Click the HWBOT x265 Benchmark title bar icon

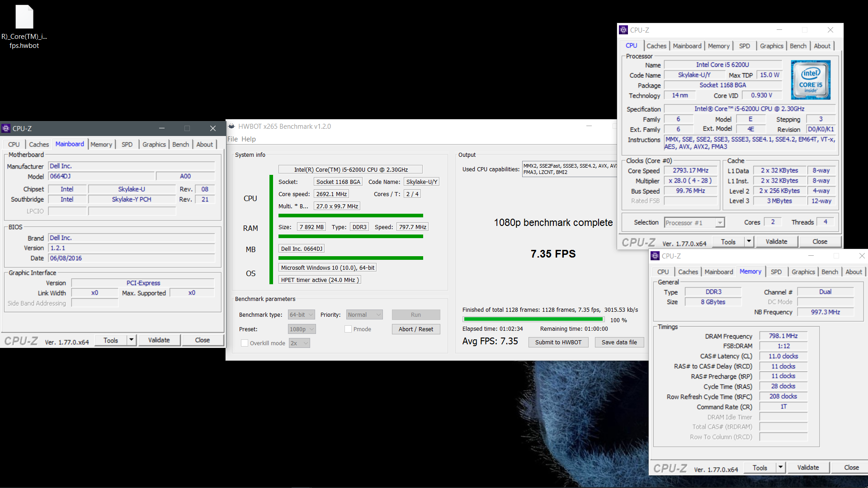click(x=231, y=126)
